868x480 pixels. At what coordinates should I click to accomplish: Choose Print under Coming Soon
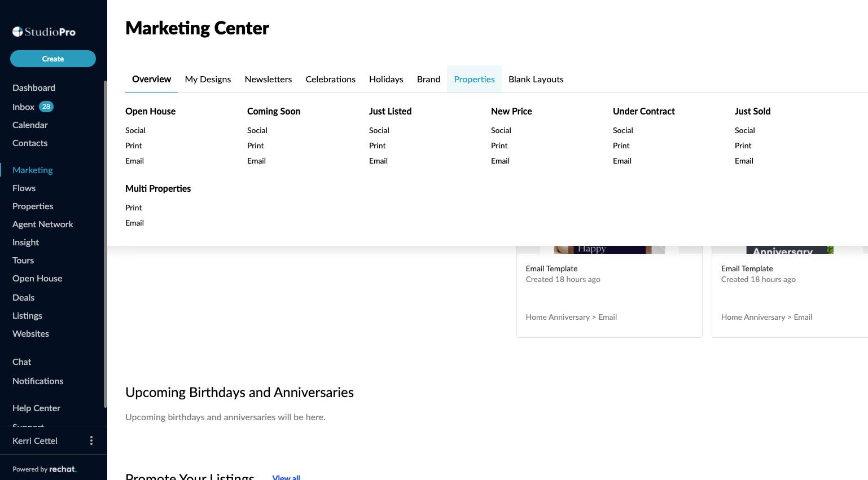pos(256,146)
